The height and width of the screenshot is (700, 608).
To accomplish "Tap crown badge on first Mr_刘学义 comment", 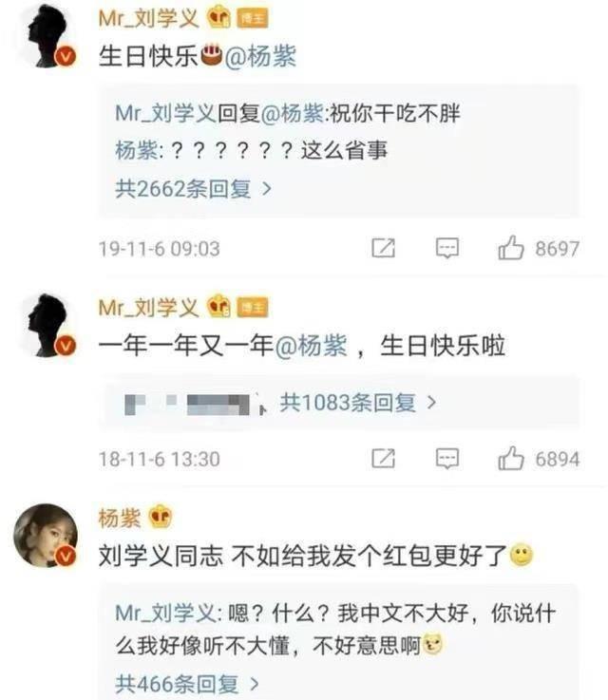I will tap(219, 19).
